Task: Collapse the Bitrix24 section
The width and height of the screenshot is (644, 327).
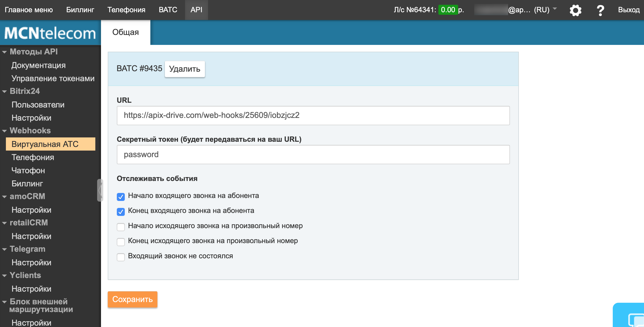Action: click(x=4, y=91)
